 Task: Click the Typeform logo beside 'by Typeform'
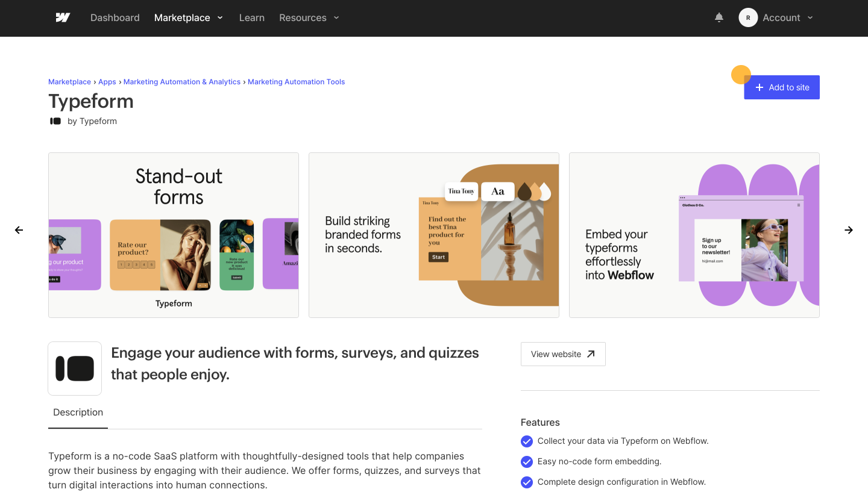click(x=55, y=121)
